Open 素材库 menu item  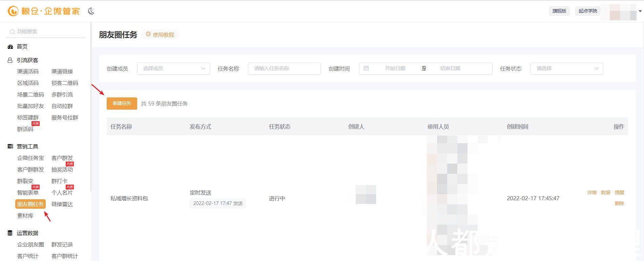pyautogui.click(x=25, y=216)
